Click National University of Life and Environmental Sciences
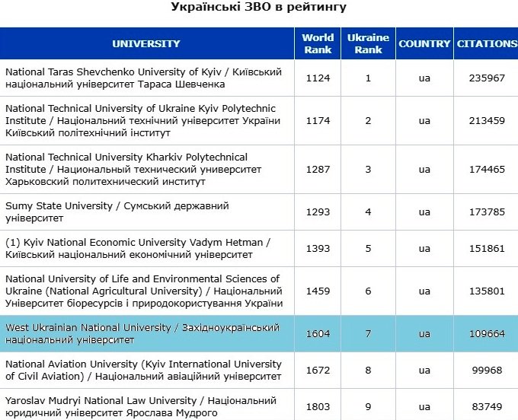 tap(144, 291)
